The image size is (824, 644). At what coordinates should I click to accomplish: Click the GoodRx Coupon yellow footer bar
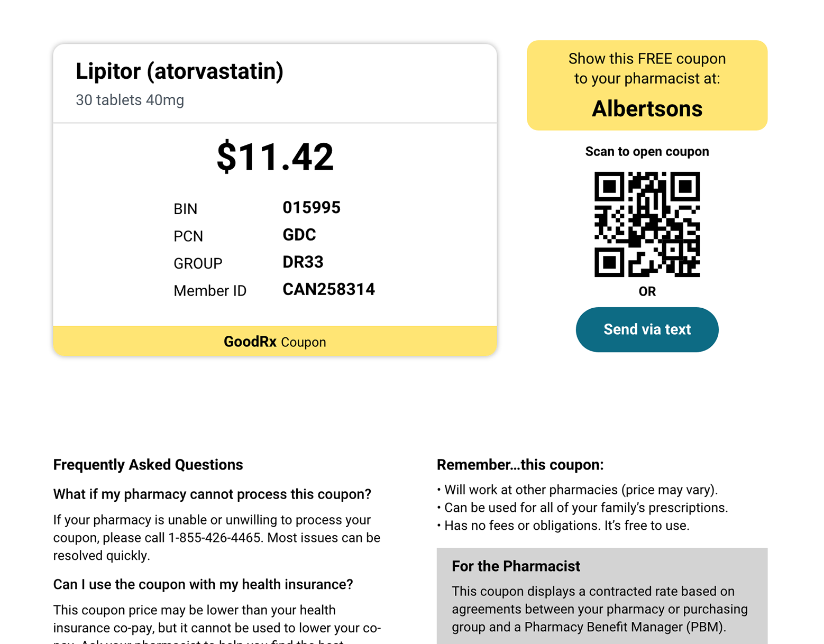coord(275,341)
